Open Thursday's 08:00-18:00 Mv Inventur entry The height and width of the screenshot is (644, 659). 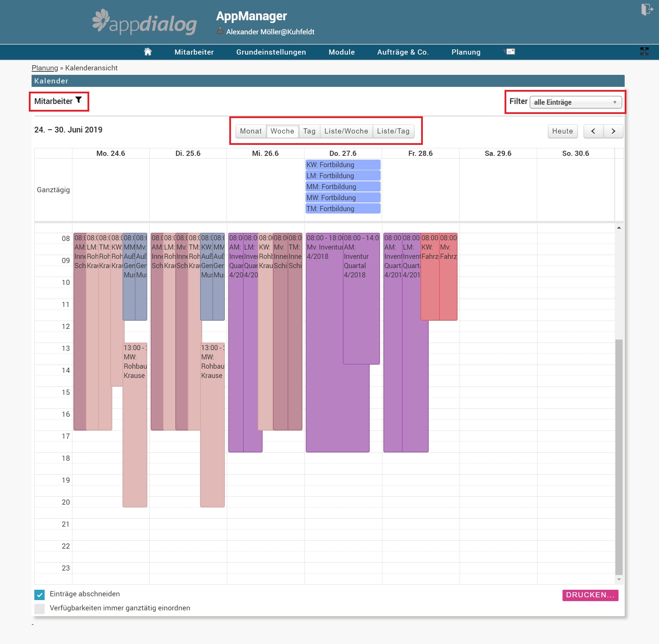coord(324,343)
